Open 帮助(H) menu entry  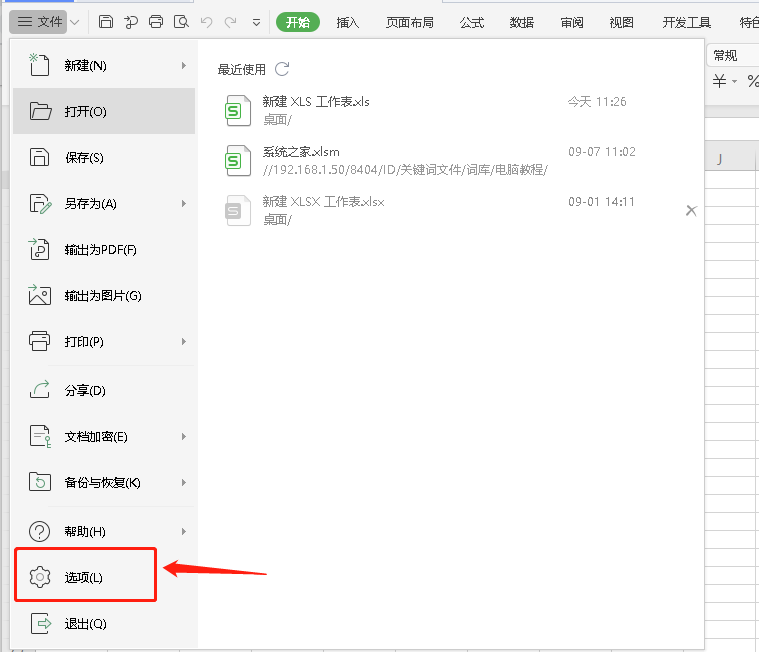tap(104, 531)
